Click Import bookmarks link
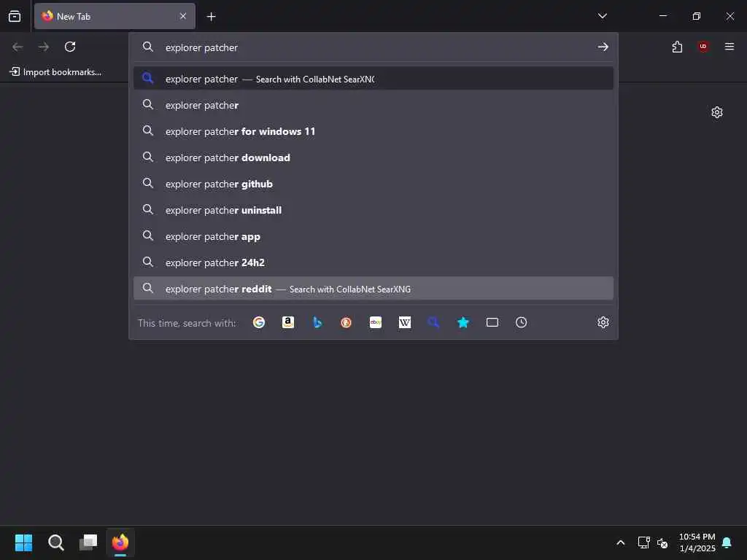Image resolution: width=747 pixels, height=560 pixels. click(55, 72)
